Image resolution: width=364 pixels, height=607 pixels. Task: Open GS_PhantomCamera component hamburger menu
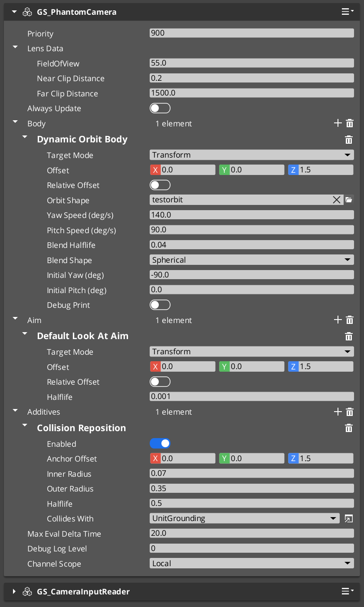pos(348,12)
